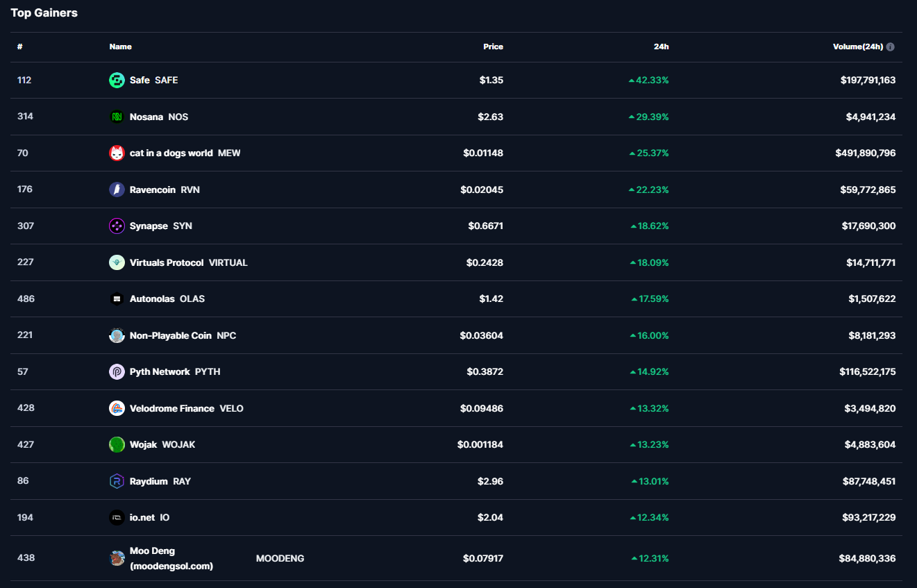Viewport: 917px width, 588px height.
Task: Click the Ravencoin logo icon
Action: tap(117, 190)
